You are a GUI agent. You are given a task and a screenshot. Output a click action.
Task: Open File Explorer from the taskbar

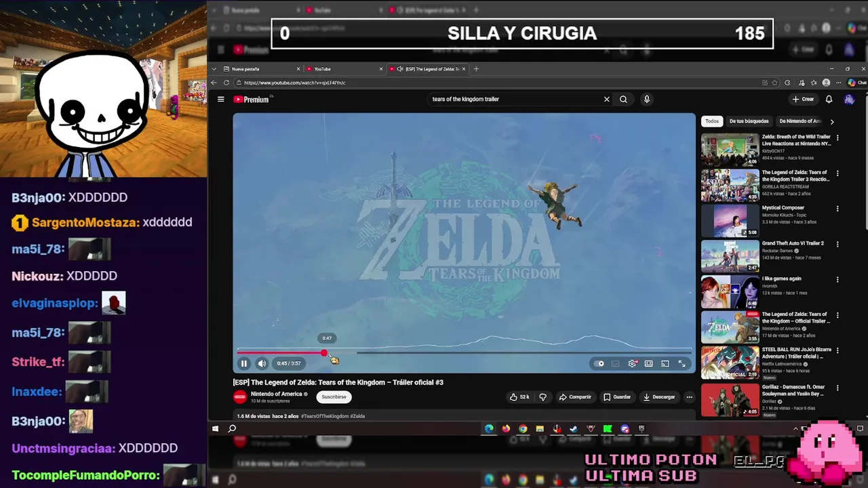click(540, 428)
